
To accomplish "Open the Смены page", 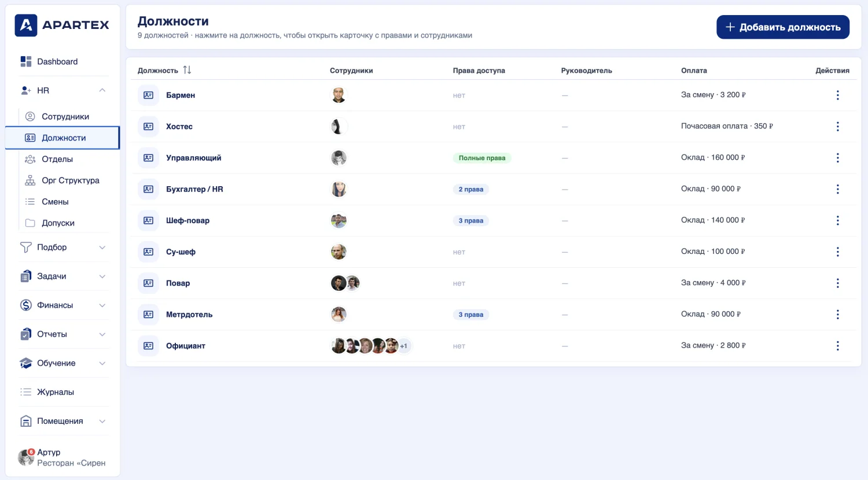I will point(55,202).
